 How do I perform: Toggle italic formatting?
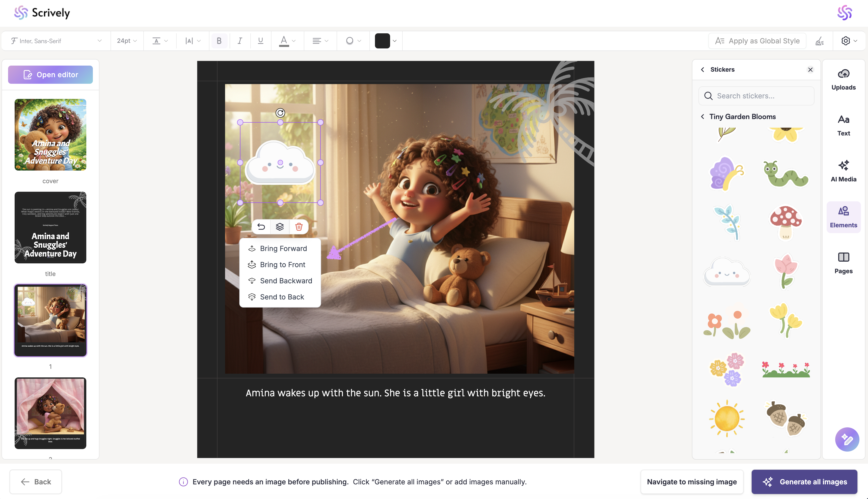[x=239, y=41]
